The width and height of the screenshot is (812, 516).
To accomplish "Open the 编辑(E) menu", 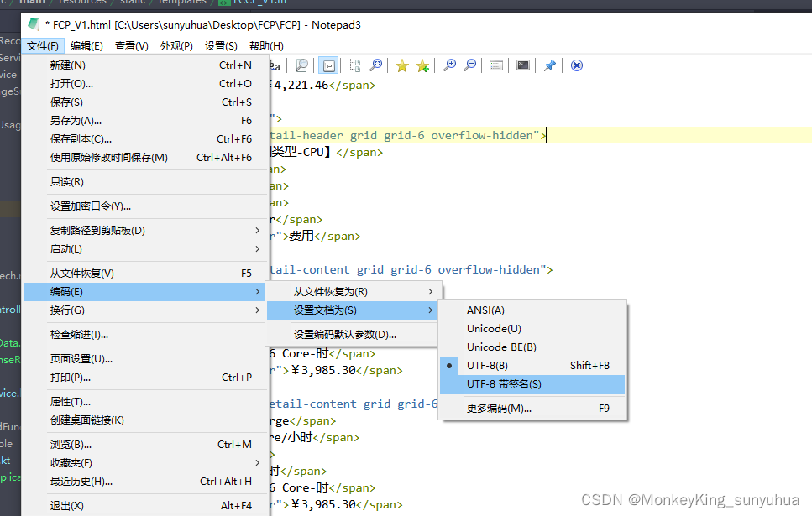I will (86, 46).
